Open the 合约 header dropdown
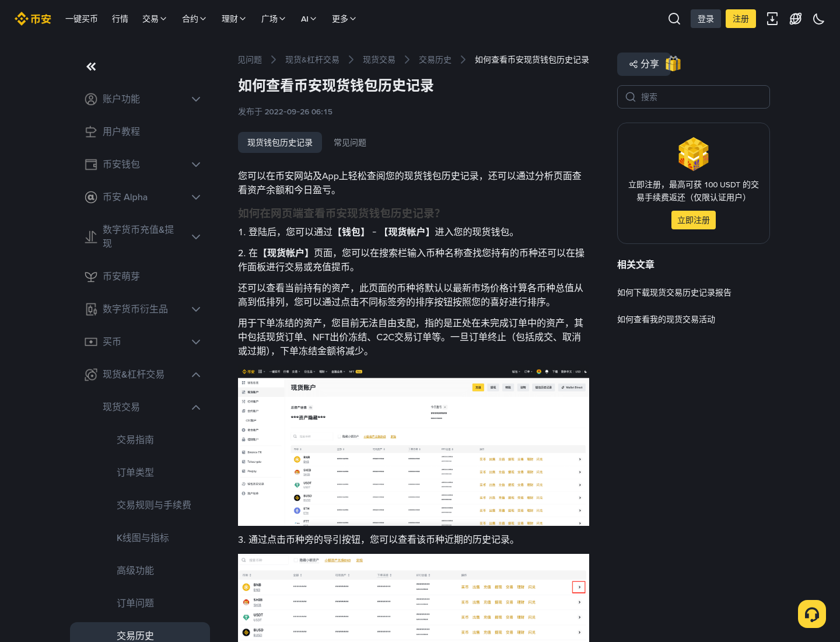The width and height of the screenshot is (840, 642). coord(194,19)
